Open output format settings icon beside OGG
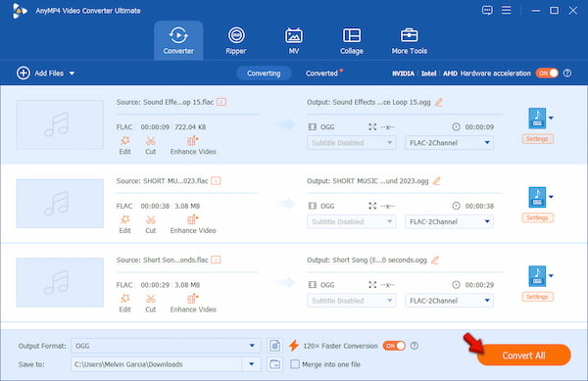The width and height of the screenshot is (588, 381). (274, 346)
